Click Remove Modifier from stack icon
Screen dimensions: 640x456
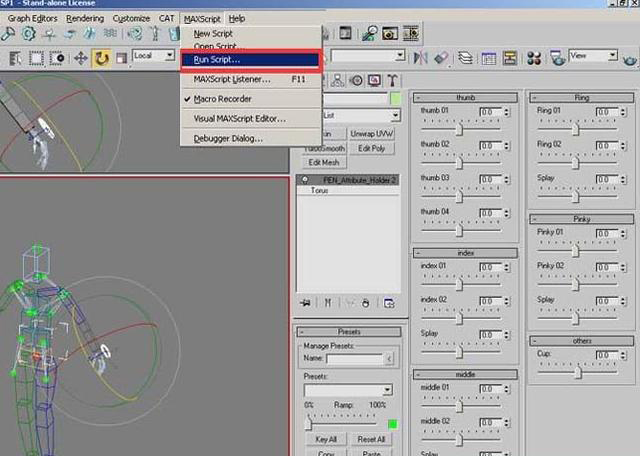(365, 303)
